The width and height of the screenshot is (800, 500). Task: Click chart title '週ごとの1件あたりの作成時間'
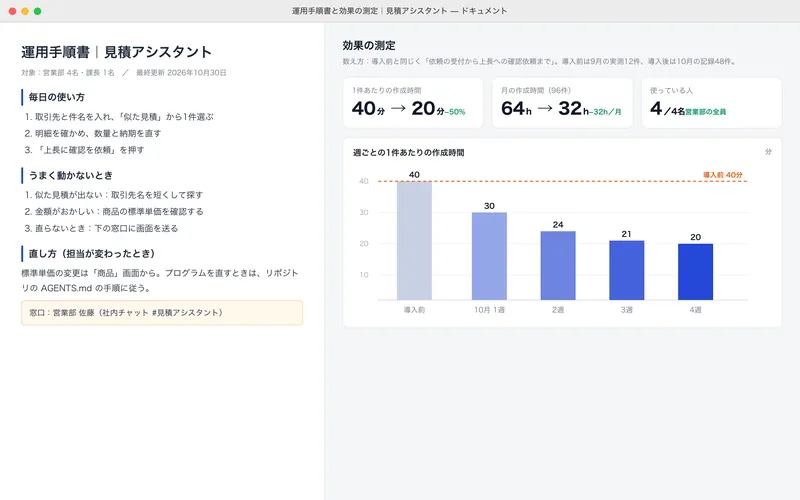(x=408, y=153)
